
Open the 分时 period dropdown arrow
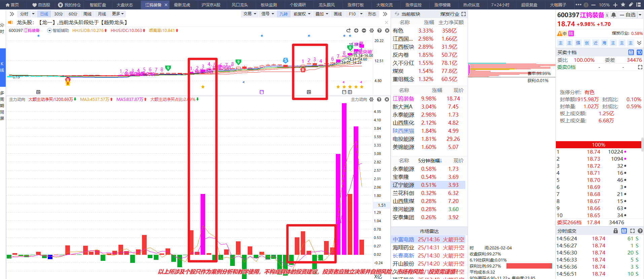point(33,14)
